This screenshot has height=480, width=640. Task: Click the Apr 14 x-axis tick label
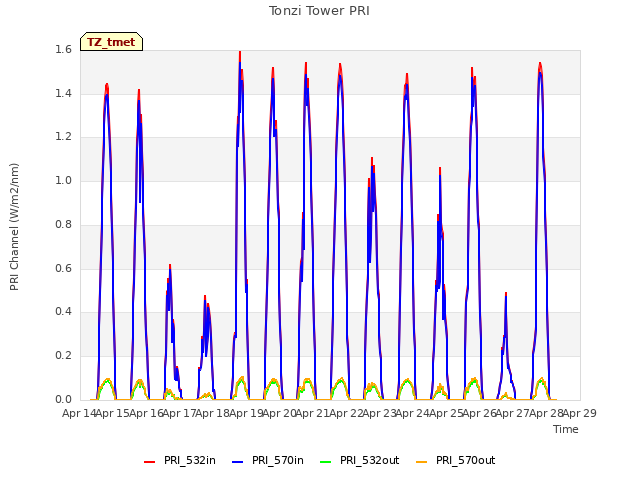(x=79, y=413)
